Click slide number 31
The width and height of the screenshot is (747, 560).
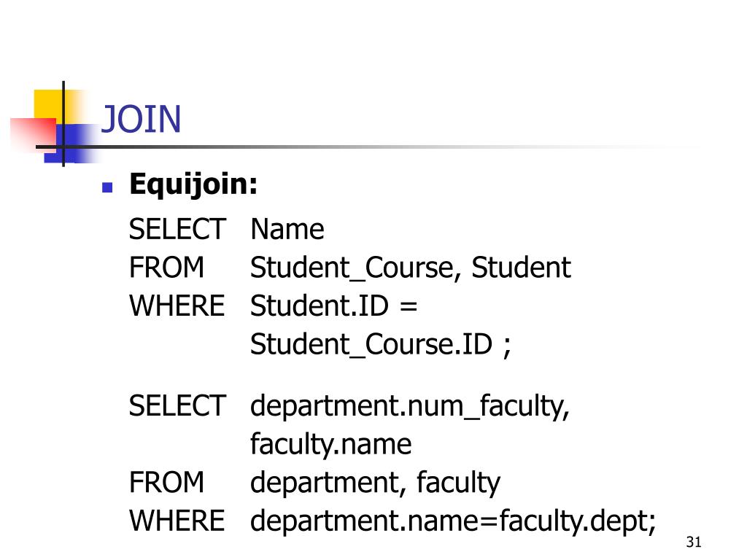click(694, 542)
